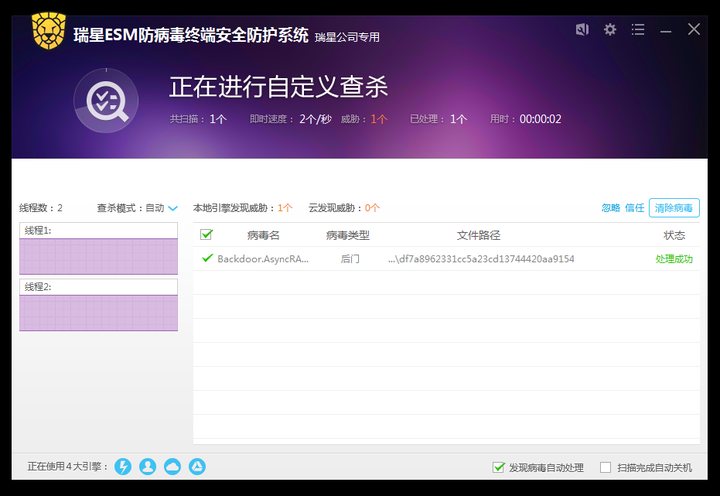
Task: Click file path ending in 13744420aa9154
Action: [481, 259]
